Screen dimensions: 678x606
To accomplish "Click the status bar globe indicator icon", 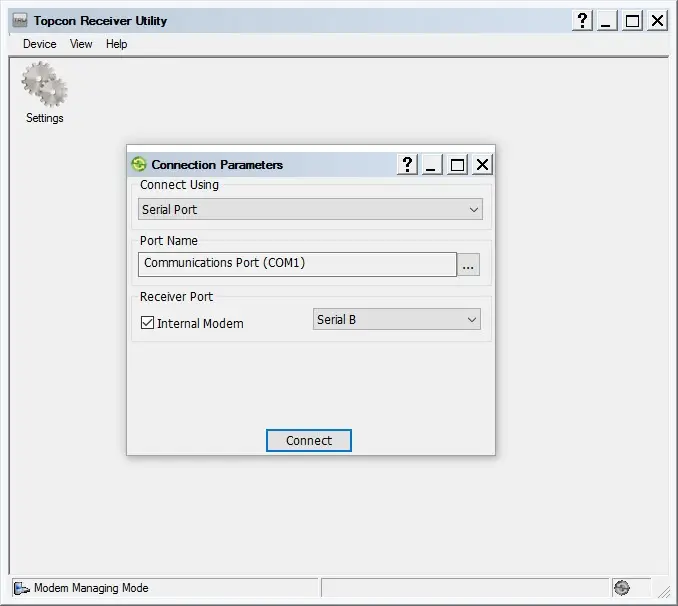I will [x=622, y=588].
